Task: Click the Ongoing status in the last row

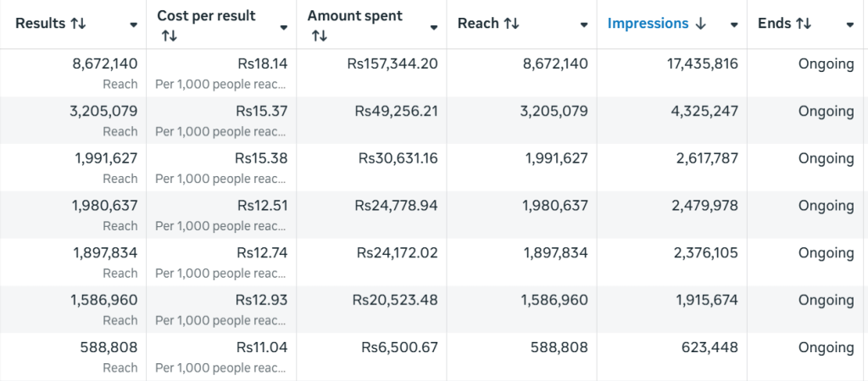Action: (x=826, y=347)
